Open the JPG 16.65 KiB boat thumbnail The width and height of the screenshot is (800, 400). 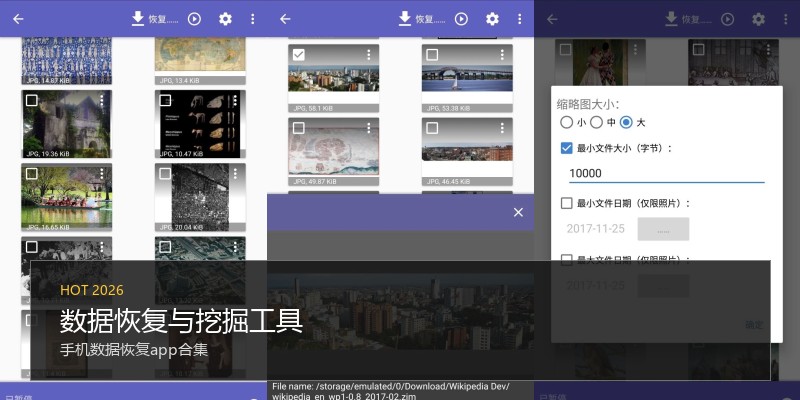tap(66, 197)
